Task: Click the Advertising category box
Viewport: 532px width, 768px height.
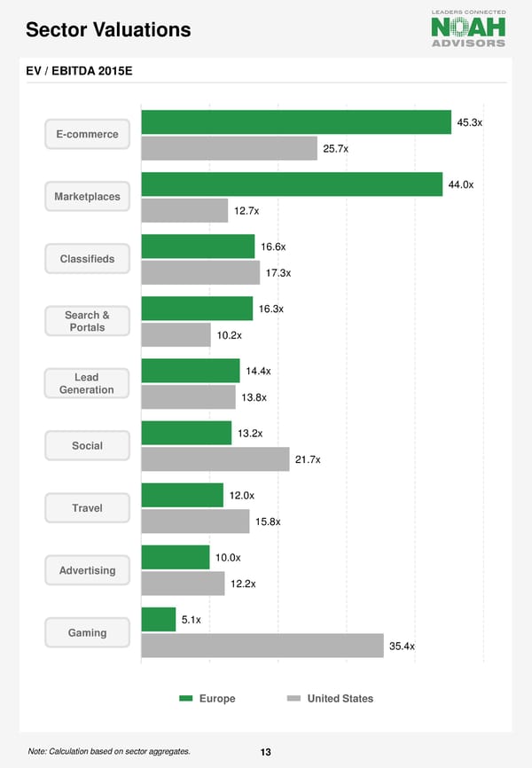Action: point(87,570)
